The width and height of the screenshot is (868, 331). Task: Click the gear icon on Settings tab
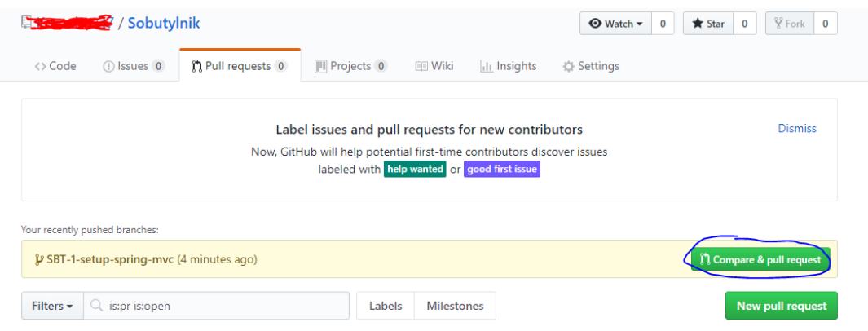point(569,66)
